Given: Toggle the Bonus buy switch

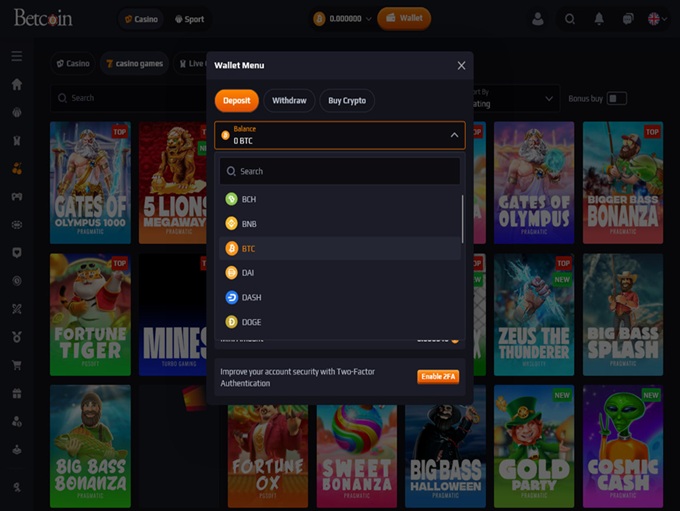Looking at the screenshot, I should (x=617, y=98).
